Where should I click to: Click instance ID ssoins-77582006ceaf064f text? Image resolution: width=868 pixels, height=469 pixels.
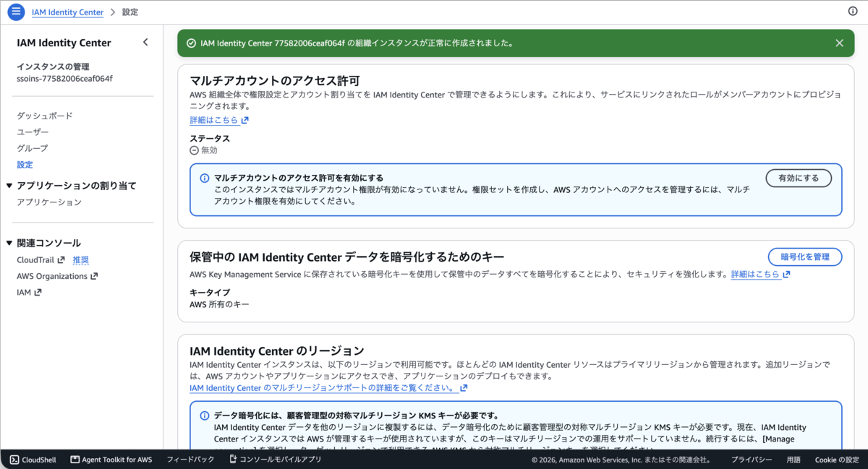pos(64,78)
